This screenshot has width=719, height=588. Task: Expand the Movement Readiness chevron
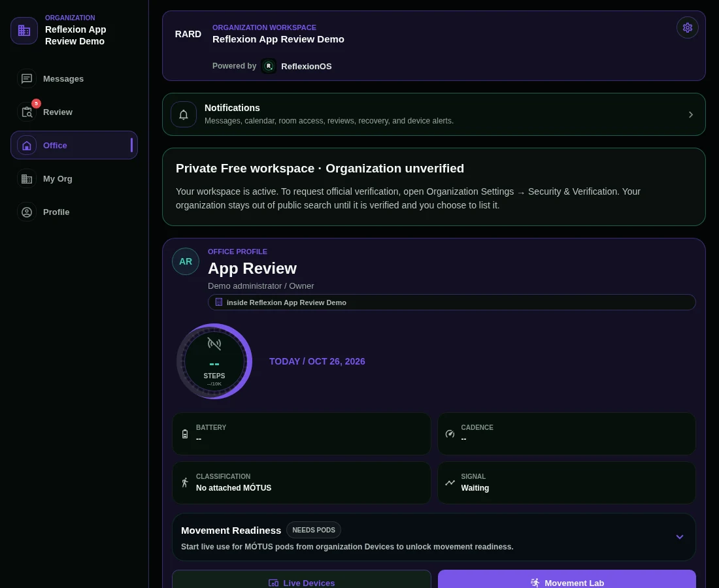pos(680,536)
